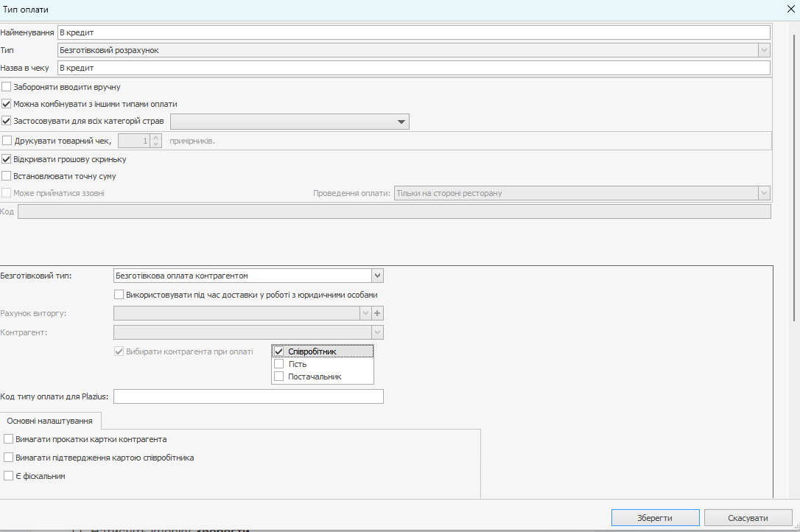Switch to the Основні налаштування tab
The height and width of the screenshot is (532, 800).
tap(50, 421)
